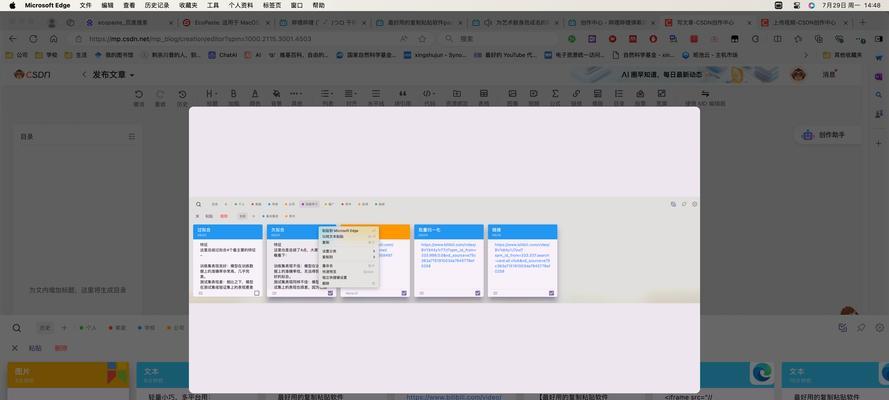The image size is (889, 400).
Task: Select the red 重要 tag in EcoPaste
Action: tap(117, 327)
